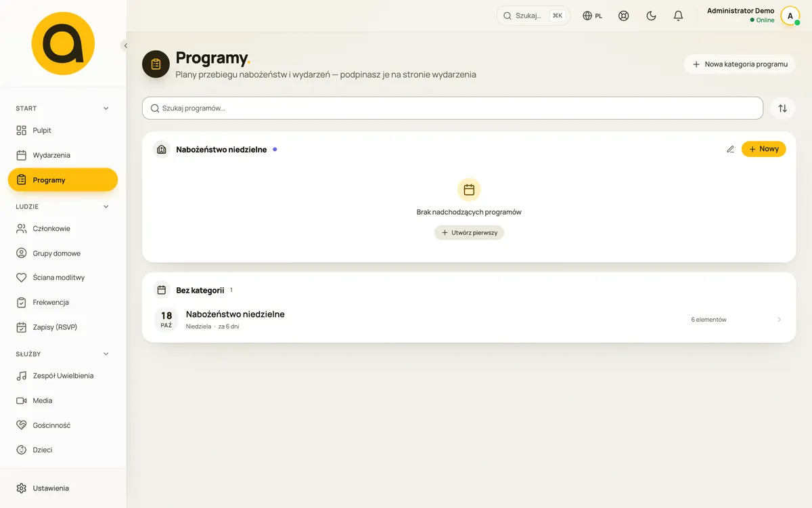The image size is (812, 508).
Task: Click Nowa kategoria programu button
Action: coord(740,64)
